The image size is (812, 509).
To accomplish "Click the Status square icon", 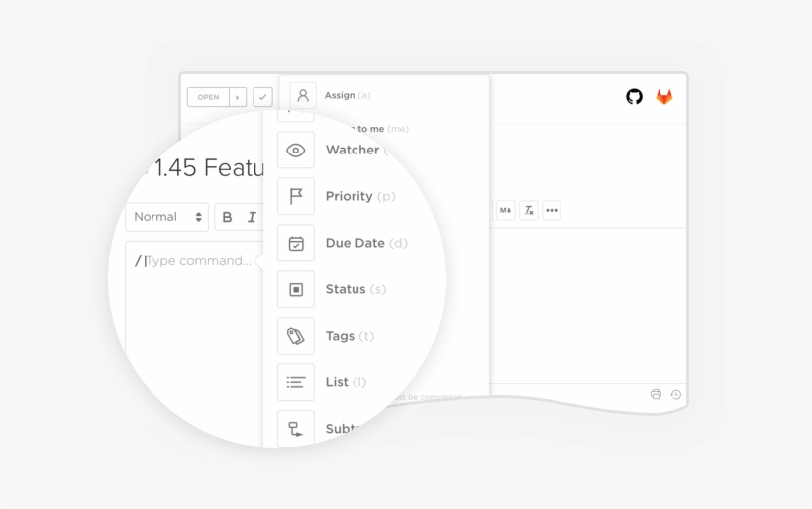I will (296, 289).
